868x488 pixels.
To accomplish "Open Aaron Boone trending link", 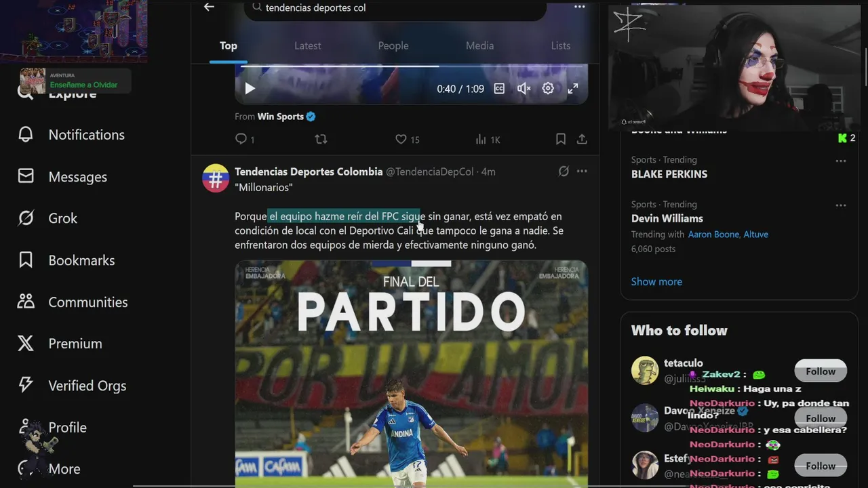I will tap(714, 235).
